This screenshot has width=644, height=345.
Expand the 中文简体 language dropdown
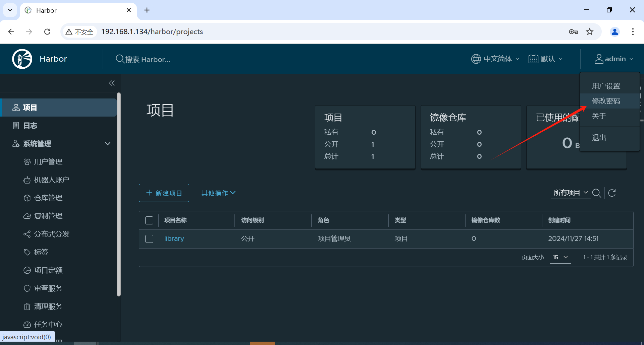[495, 59]
